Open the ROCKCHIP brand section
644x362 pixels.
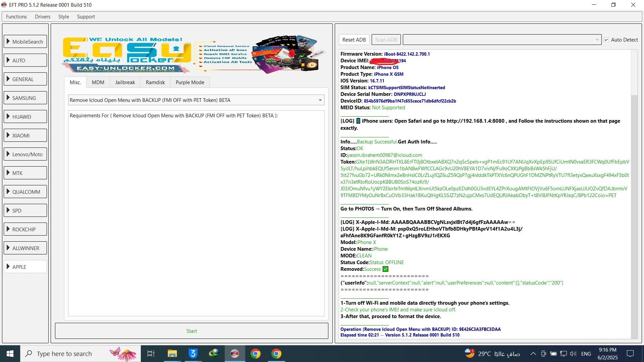point(25,229)
